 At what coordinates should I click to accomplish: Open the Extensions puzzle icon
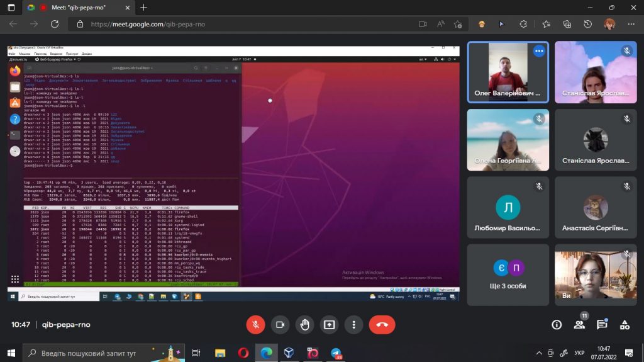tap(523, 25)
